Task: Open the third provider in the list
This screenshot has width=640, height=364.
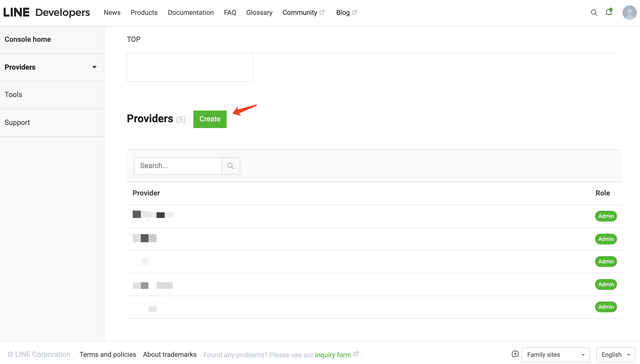Action: 141,261
